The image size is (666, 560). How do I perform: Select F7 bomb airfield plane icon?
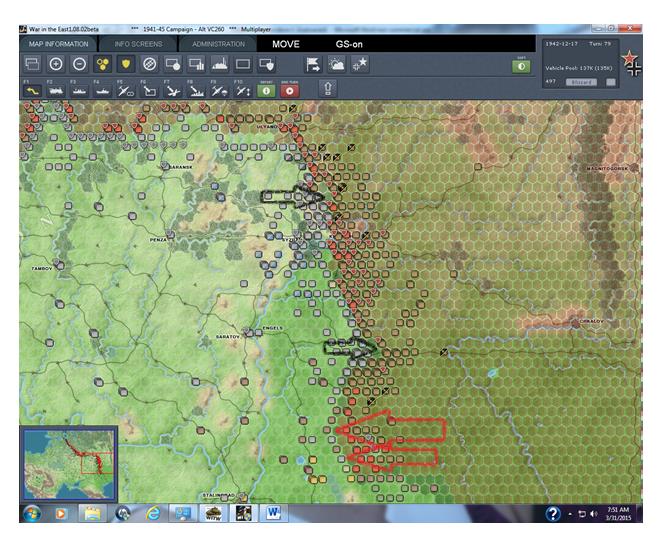pyautogui.click(x=173, y=91)
